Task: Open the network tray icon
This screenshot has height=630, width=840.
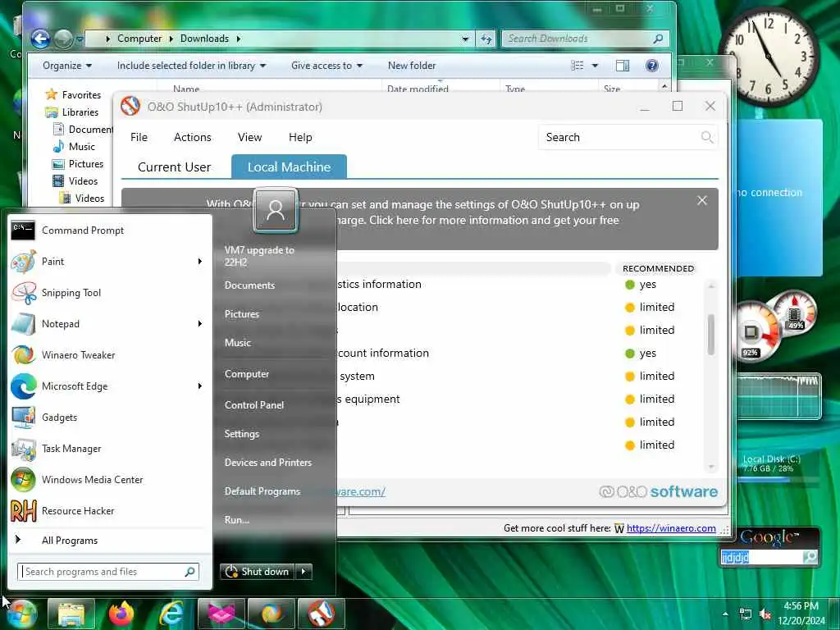Action: pyautogui.click(x=745, y=614)
